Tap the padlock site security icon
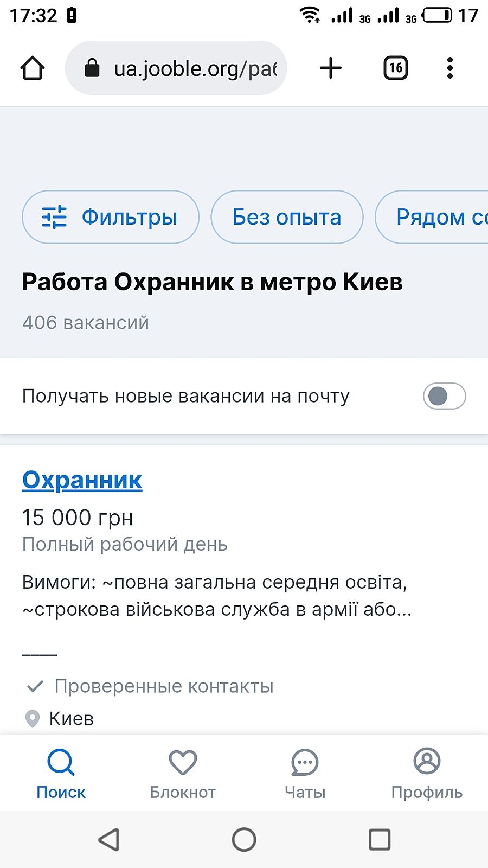488x868 pixels. point(92,68)
